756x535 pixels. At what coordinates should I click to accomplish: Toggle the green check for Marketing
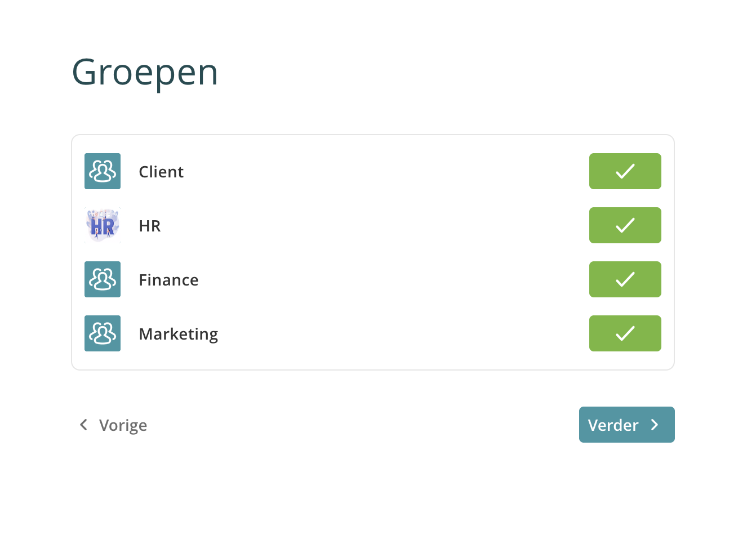625,333
